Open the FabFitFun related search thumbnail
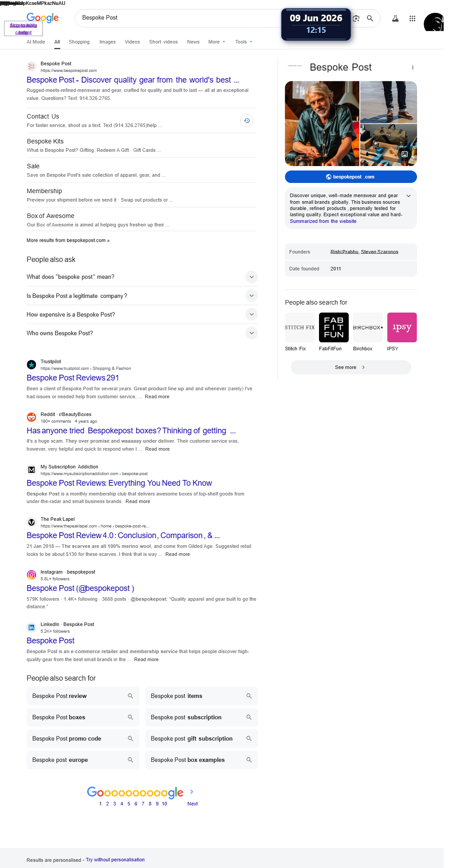The width and height of the screenshot is (449, 868). click(334, 327)
